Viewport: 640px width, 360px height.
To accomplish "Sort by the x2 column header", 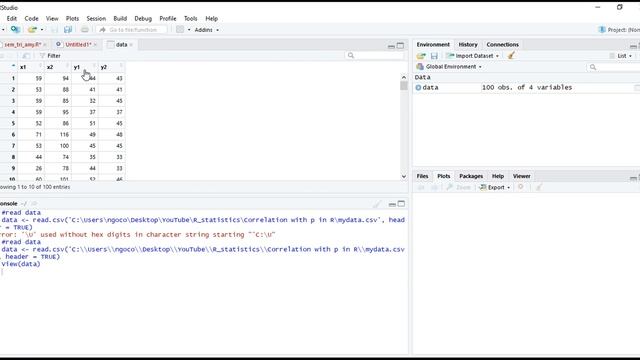I will tap(58, 67).
